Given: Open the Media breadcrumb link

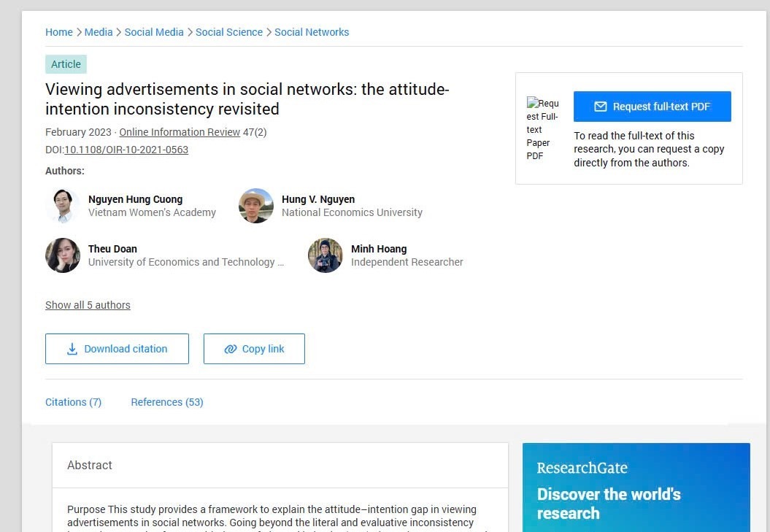Looking at the screenshot, I should 99,32.
